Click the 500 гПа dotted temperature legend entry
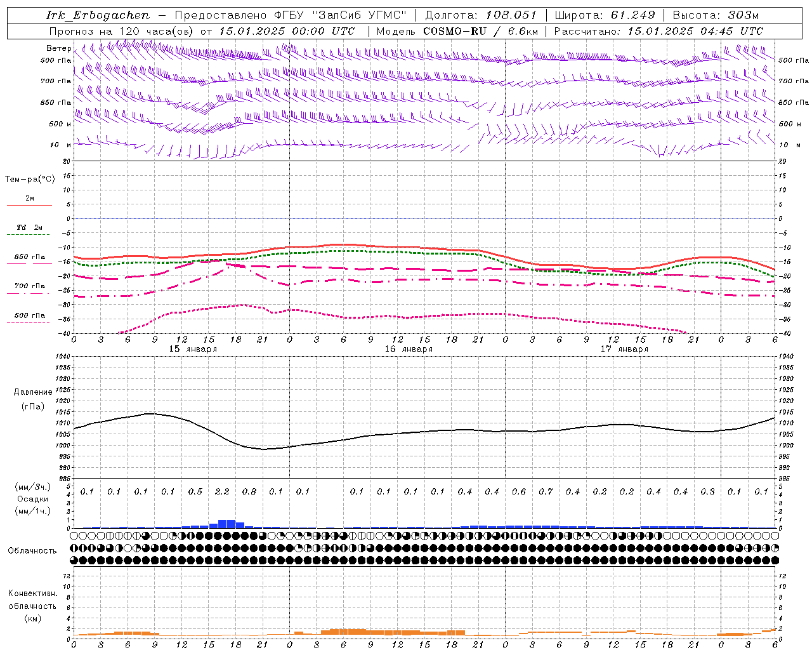Screen dimensions: 812x650 [29, 318]
